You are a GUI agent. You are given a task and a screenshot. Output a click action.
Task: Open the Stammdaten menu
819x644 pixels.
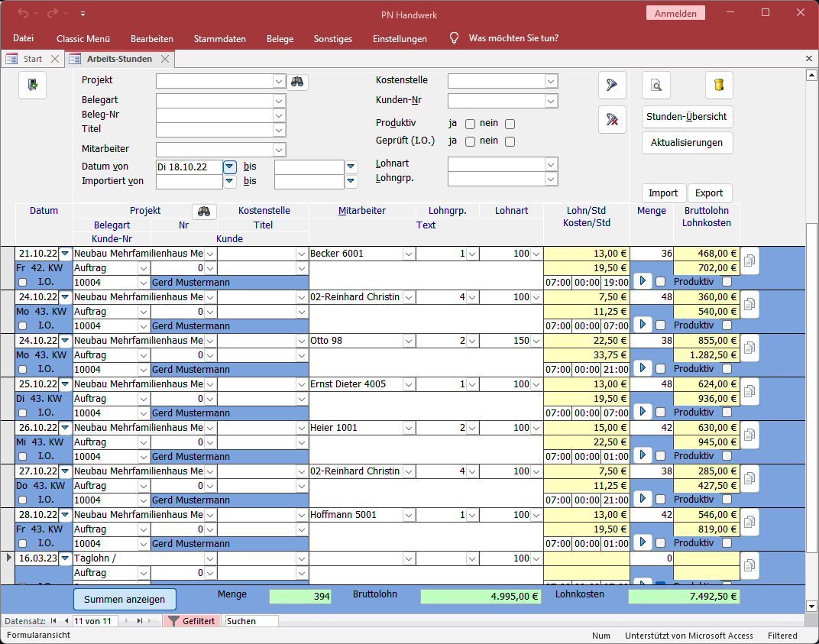tap(219, 38)
